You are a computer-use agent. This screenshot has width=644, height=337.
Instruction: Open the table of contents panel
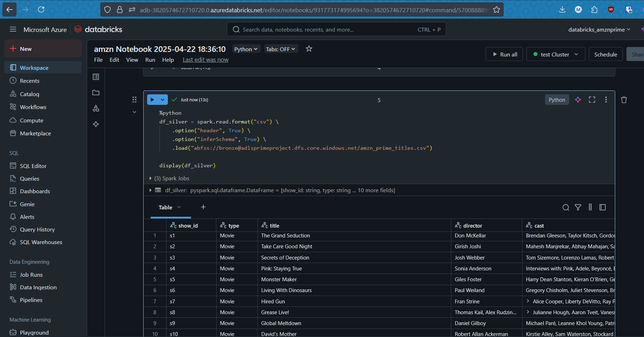tap(96, 77)
